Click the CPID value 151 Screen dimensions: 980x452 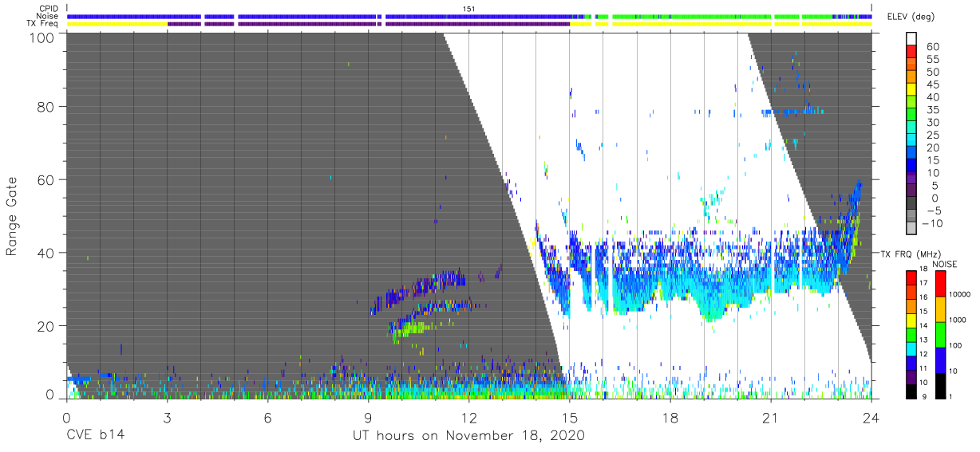point(469,8)
